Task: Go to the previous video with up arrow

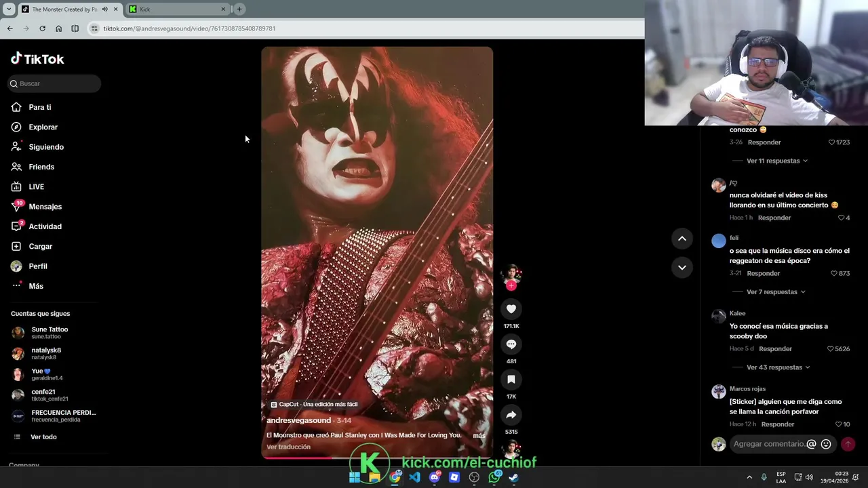Action: coord(682,239)
